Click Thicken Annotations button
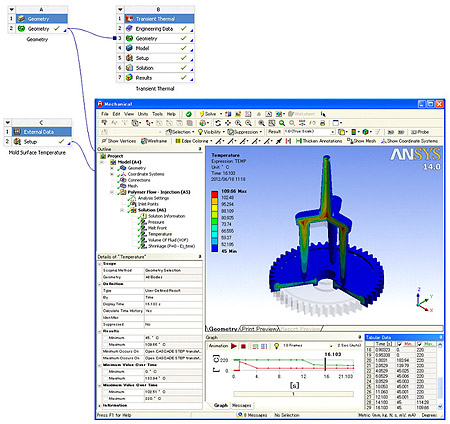 tap(319, 141)
